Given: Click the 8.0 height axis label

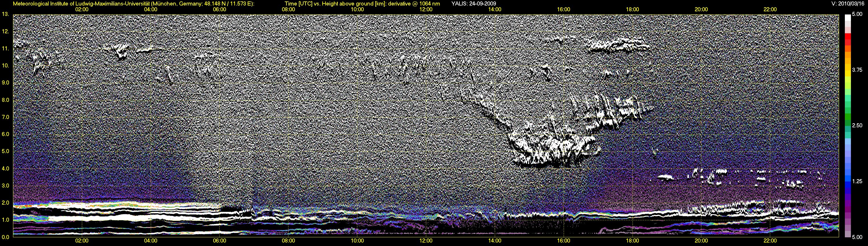Looking at the screenshot, I should click(5, 100).
